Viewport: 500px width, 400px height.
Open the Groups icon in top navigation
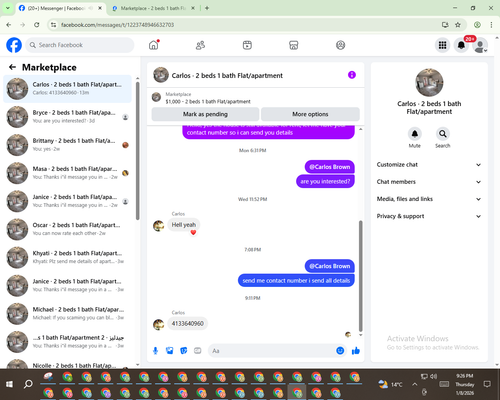[x=340, y=45]
